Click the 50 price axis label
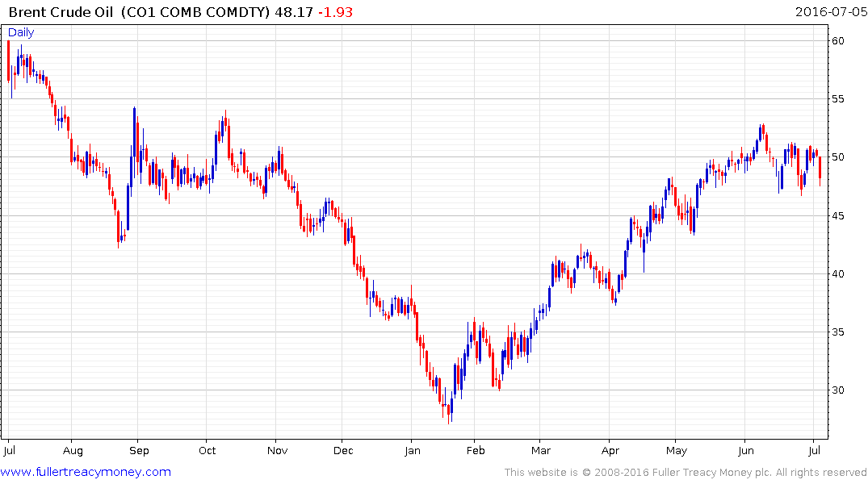The image size is (868, 484). (837, 157)
